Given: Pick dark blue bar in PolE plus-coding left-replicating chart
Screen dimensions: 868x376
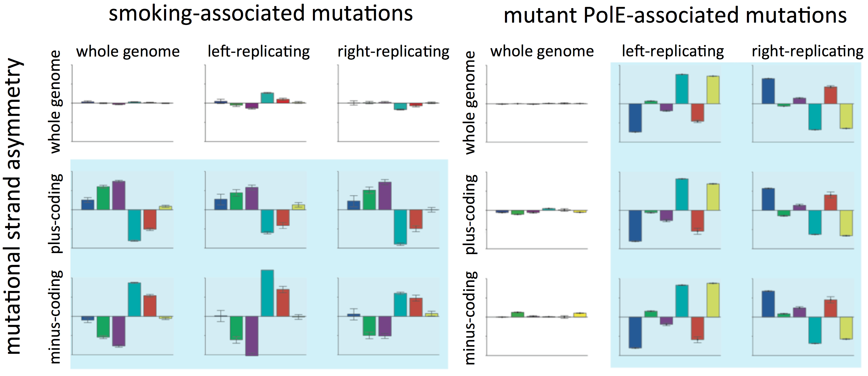Looking at the screenshot, I should click(635, 226).
